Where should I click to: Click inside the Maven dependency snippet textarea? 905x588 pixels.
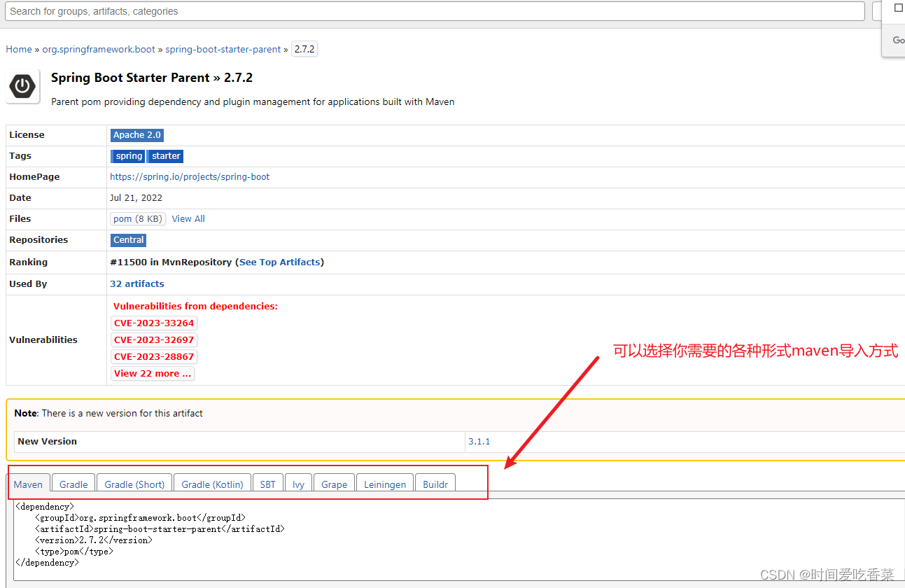459,540
